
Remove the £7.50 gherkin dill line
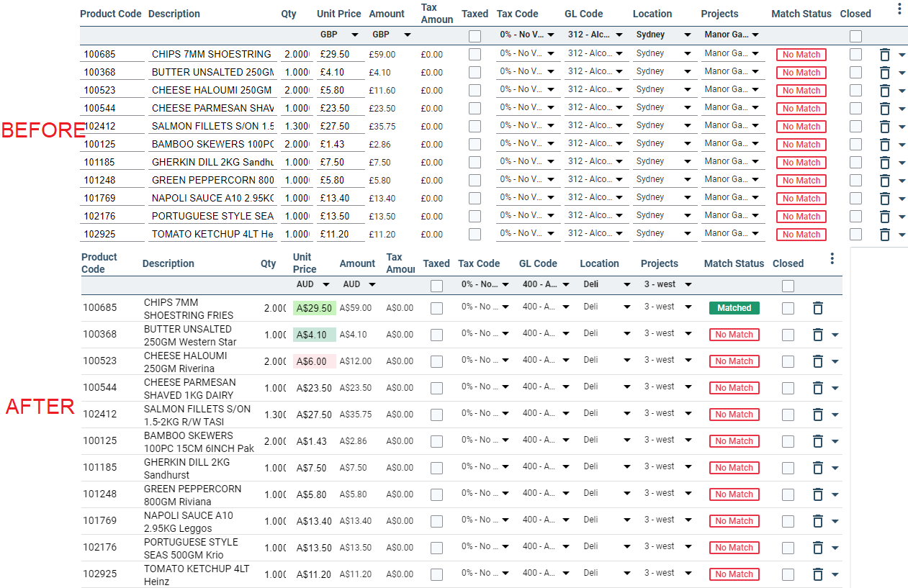click(885, 163)
